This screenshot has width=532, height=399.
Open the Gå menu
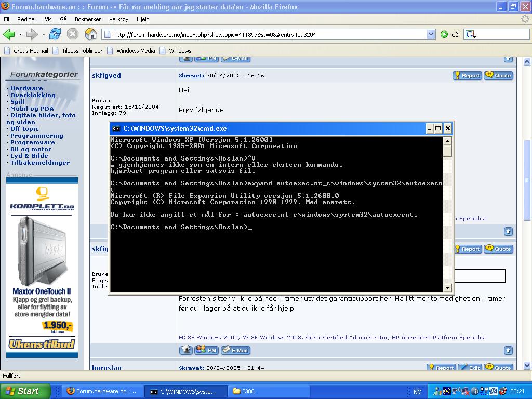[63, 19]
